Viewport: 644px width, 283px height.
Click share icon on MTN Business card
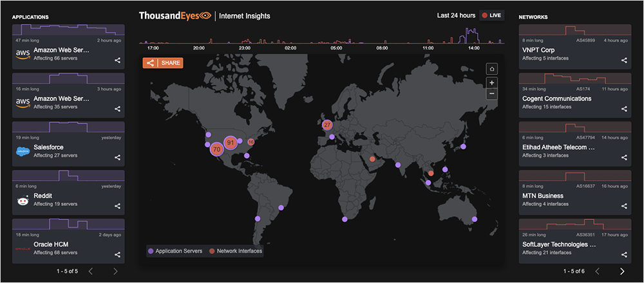[624, 206]
